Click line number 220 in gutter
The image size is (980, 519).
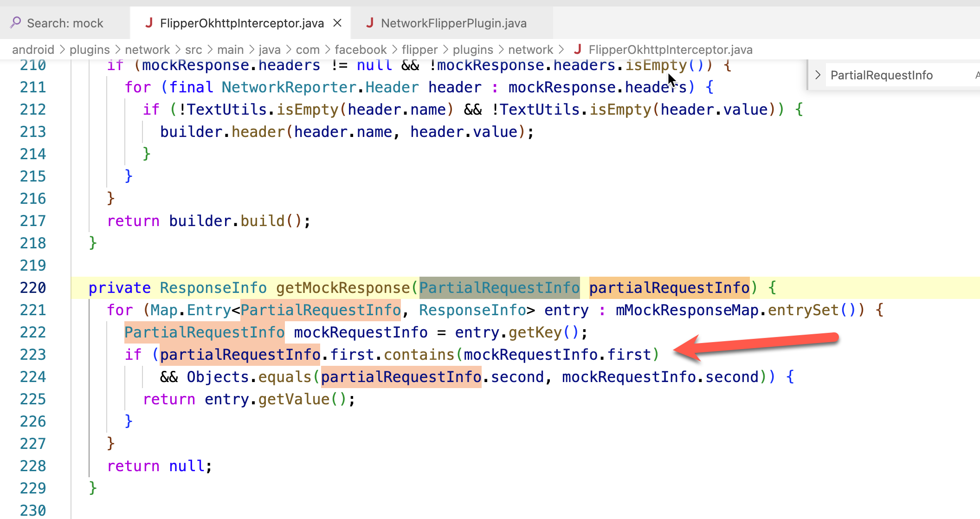pyautogui.click(x=33, y=288)
